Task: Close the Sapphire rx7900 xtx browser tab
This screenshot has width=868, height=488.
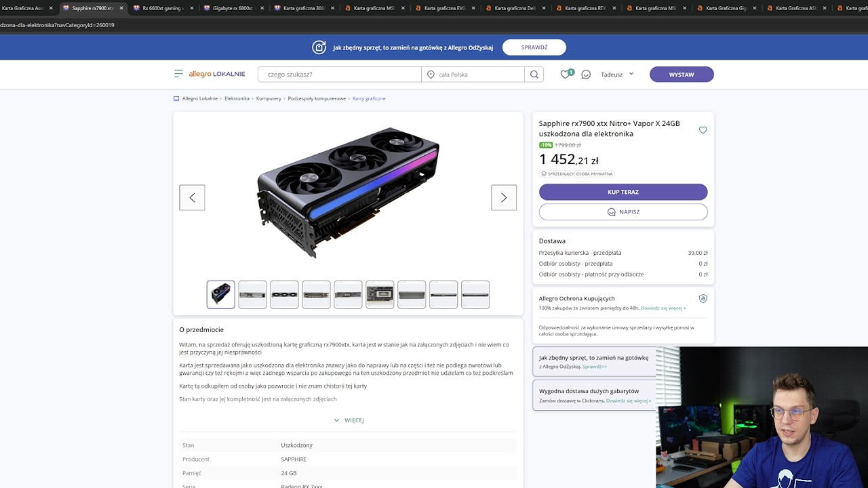Action: (x=121, y=8)
